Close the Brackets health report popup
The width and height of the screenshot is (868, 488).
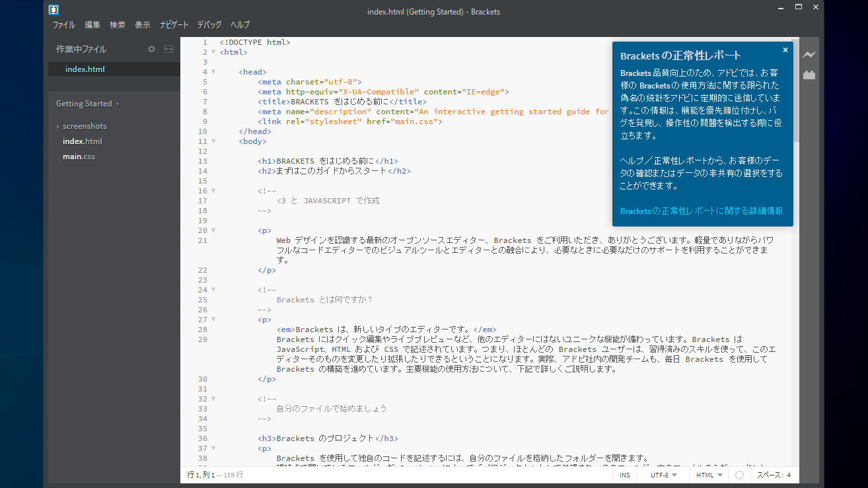click(785, 50)
